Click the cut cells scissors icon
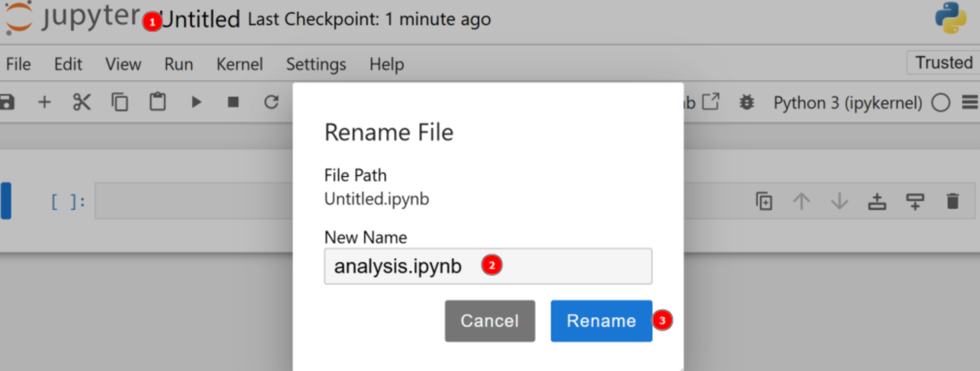This screenshot has height=371, width=980. coord(82,102)
